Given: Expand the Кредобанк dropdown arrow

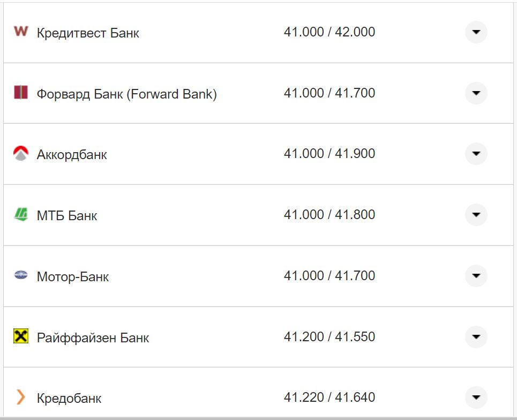Looking at the screenshot, I should tap(476, 397).
